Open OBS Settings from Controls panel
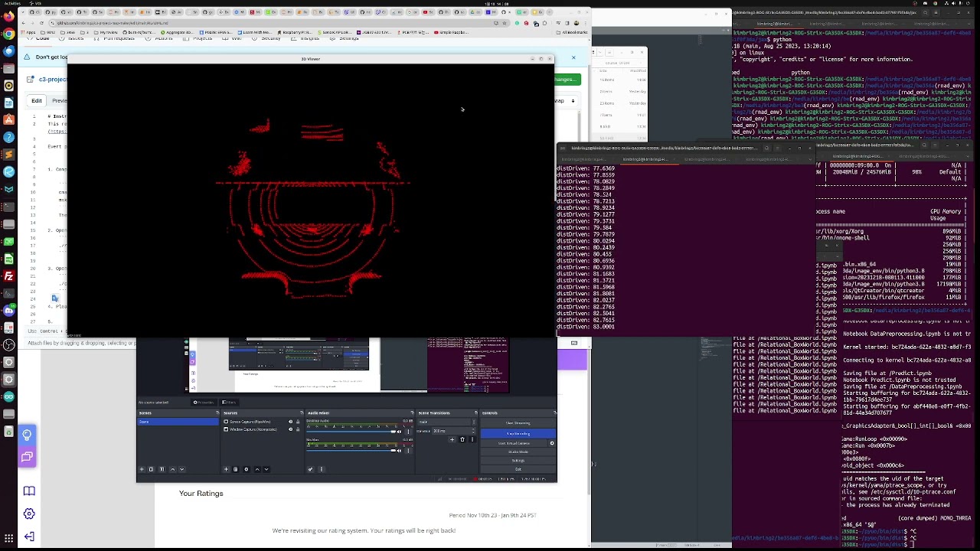 (x=518, y=460)
